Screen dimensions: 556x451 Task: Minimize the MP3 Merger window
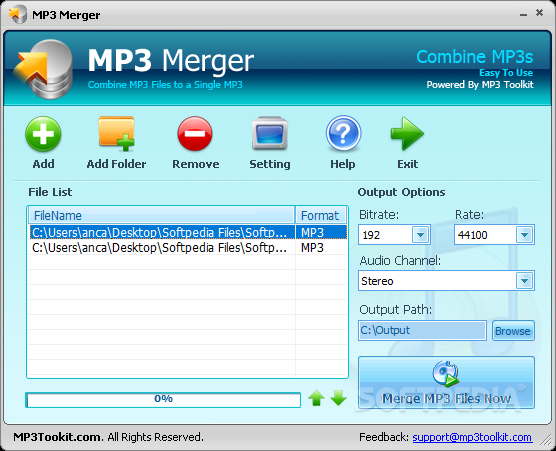pyautogui.click(x=523, y=14)
